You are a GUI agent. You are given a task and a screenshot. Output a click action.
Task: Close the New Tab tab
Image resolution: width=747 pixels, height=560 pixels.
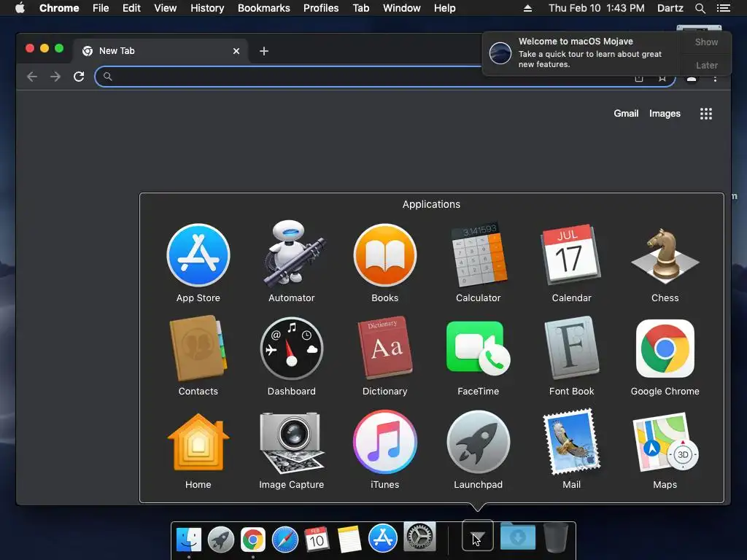pyautogui.click(x=236, y=51)
